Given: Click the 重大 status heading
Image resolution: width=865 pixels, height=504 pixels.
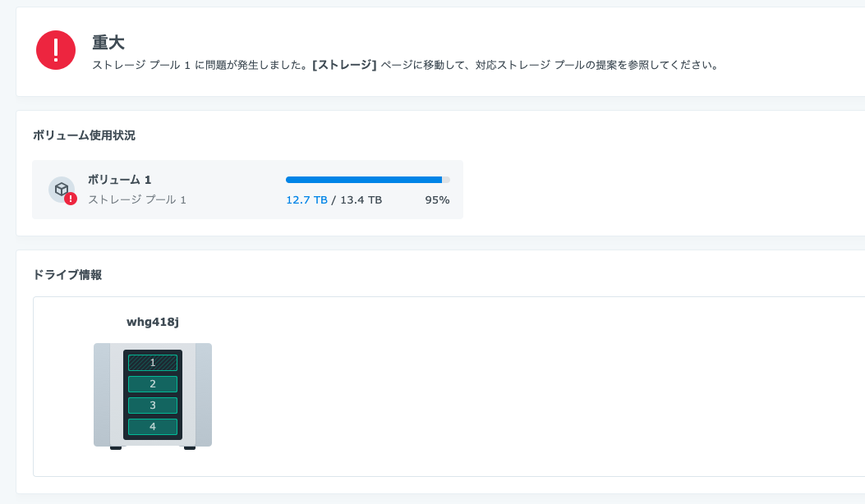Looking at the screenshot, I should (108, 43).
